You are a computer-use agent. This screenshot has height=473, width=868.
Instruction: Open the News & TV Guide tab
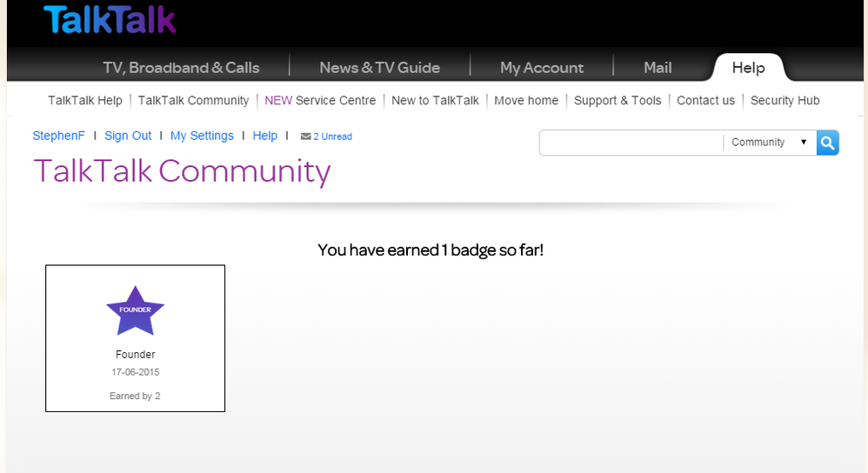pyautogui.click(x=380, y=68)
